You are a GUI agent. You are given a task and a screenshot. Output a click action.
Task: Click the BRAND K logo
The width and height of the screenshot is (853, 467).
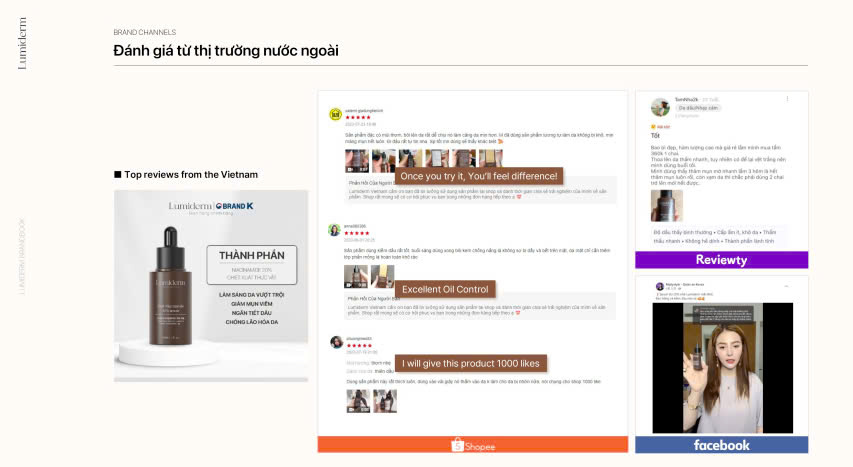234,206
